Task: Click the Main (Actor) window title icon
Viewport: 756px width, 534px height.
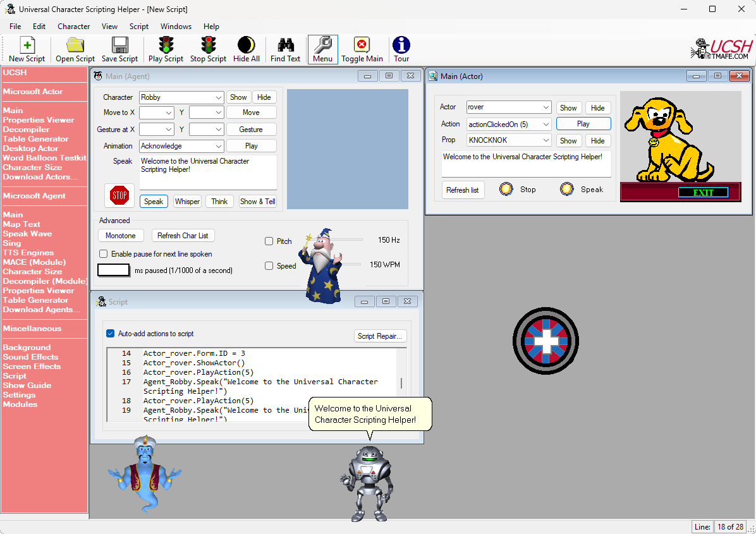Action: (433, 76)
